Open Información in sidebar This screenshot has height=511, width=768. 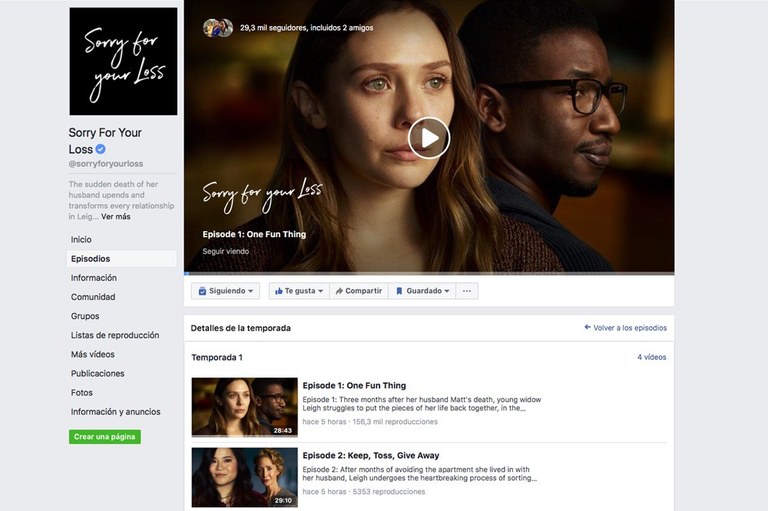[93, 278]
